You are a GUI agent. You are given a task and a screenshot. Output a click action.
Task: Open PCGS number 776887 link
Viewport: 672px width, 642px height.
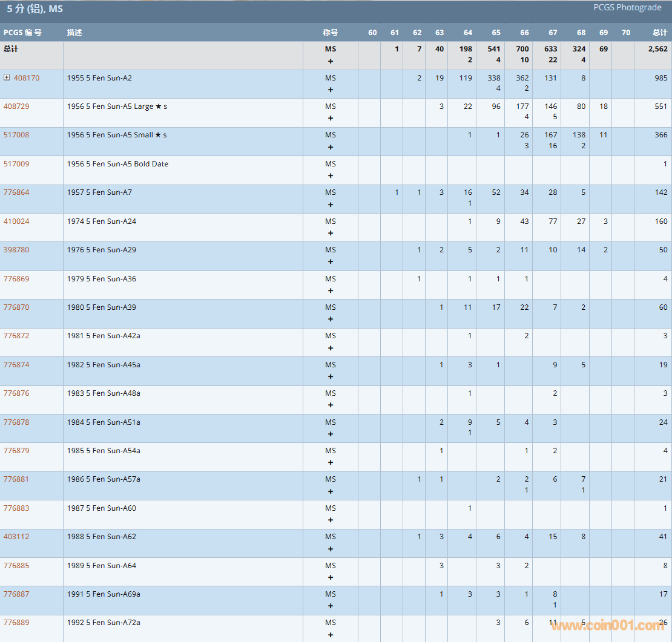[16, 594]
